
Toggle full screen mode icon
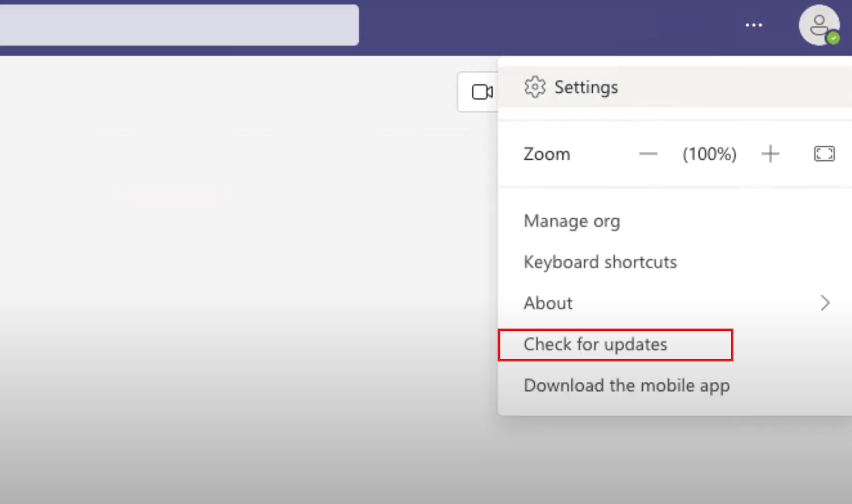pyautogui.click(x=824, y=154)
